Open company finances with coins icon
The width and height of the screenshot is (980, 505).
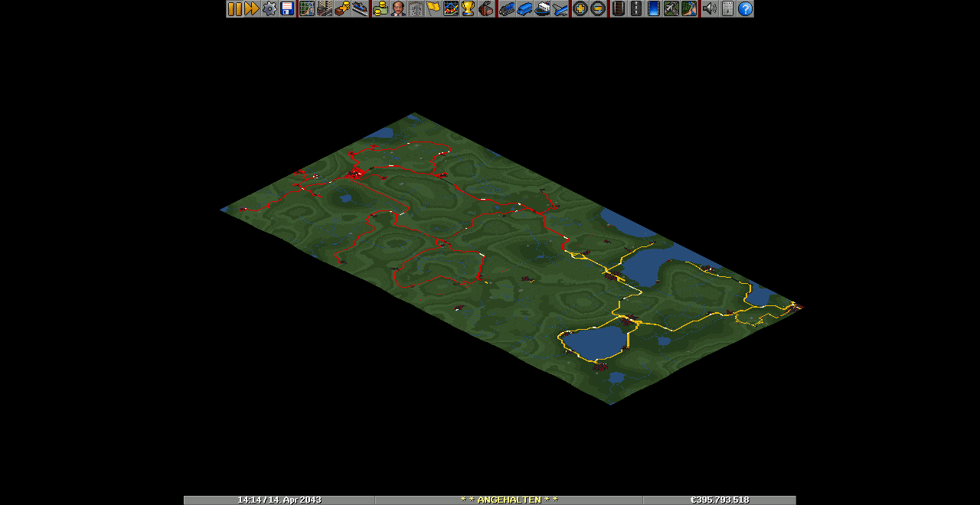click(381, 8)
